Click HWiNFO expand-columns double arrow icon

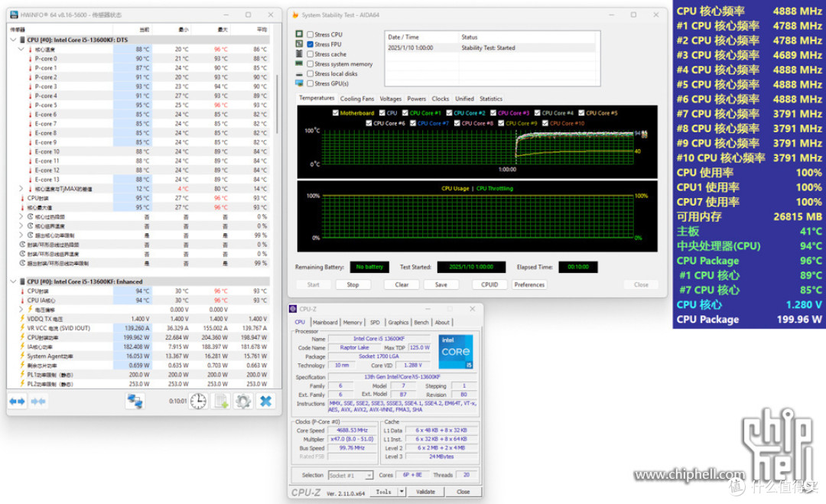click(x=17, y=402)
